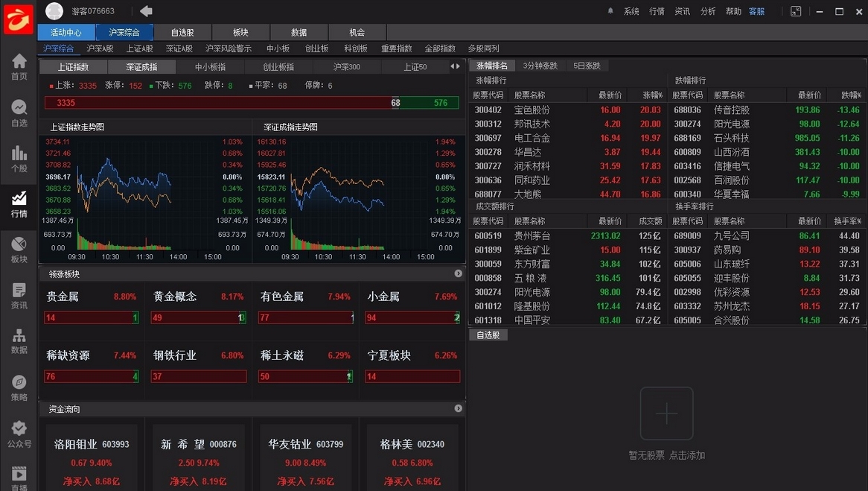
Task: Click the notification bell icon in the title bar
Action: (x=610, y=10)
